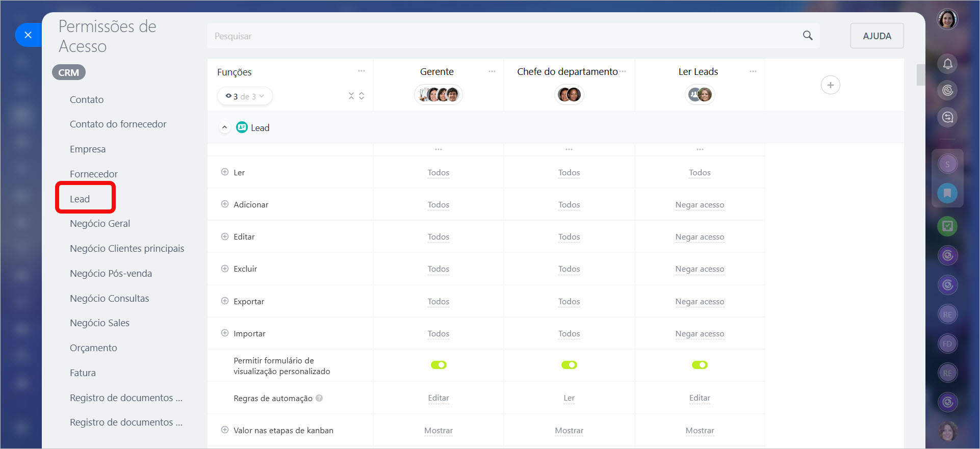This screenshot has width=980, height=449.
Task: Expand the Exportar permission row
Action: coord(224,301)
